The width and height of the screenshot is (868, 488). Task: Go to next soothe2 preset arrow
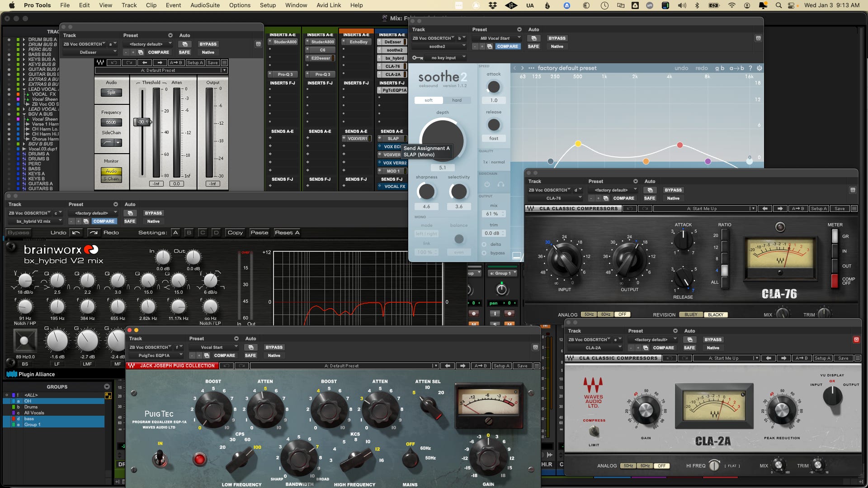(x=523, y=68)
